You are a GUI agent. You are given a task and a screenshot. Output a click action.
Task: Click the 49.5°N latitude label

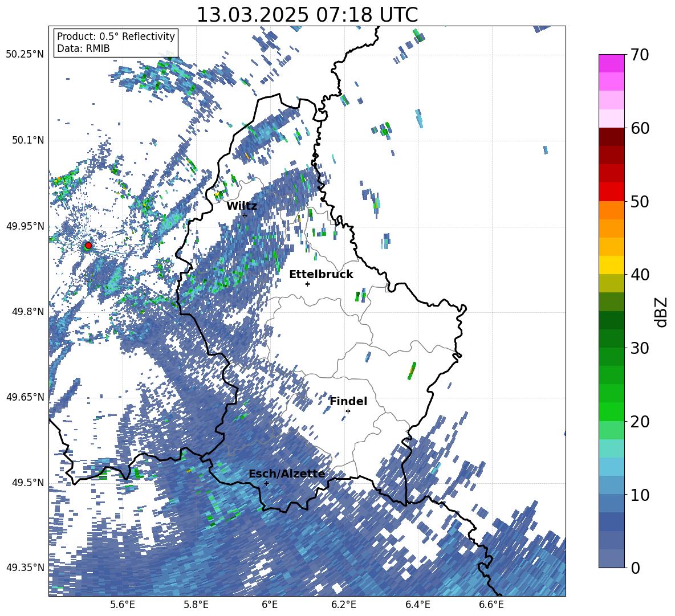click(x=28, y=483)
